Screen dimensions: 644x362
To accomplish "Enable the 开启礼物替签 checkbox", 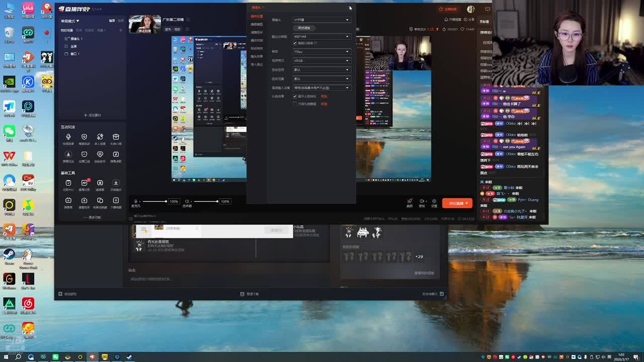I will [295, 104].
